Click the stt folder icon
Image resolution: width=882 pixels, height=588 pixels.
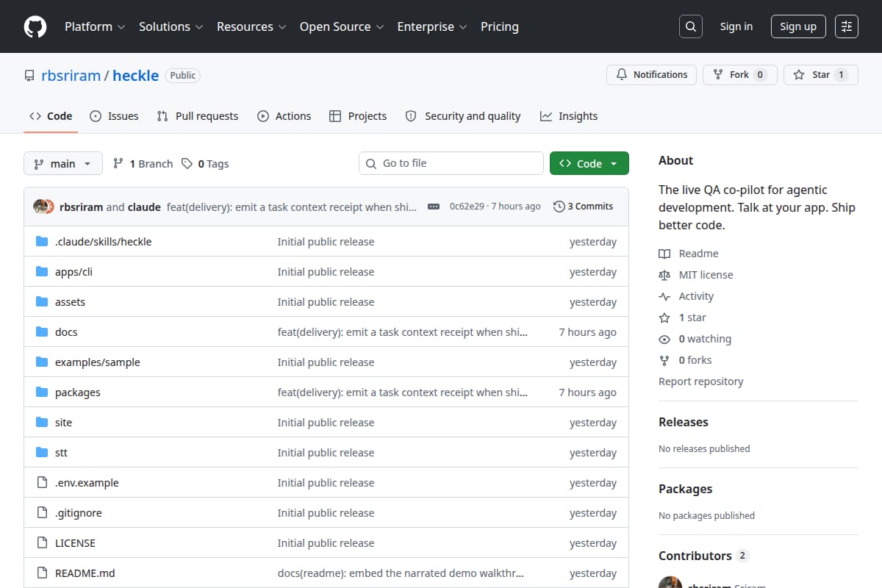pyautogui.click(x=42, y=453)
